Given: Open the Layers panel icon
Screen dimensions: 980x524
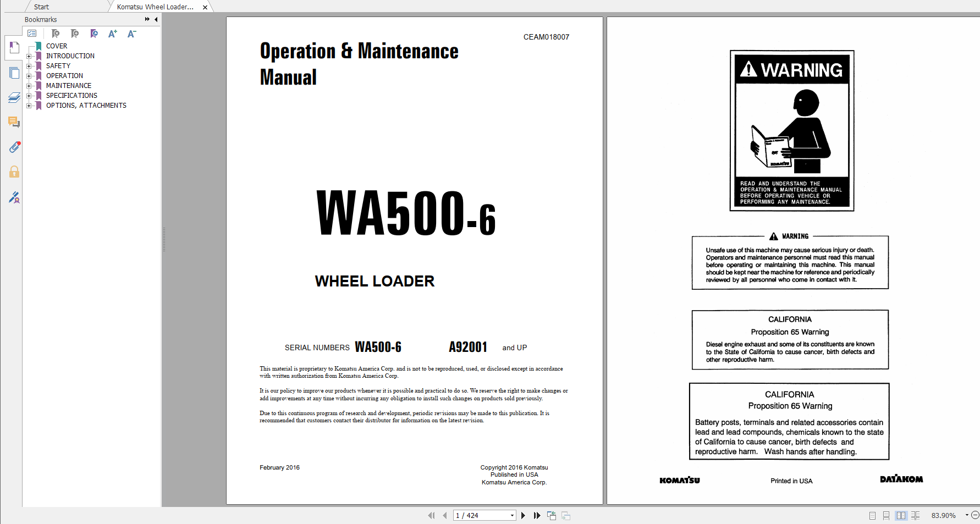Looking at the screenshot, I should point(14,98).
